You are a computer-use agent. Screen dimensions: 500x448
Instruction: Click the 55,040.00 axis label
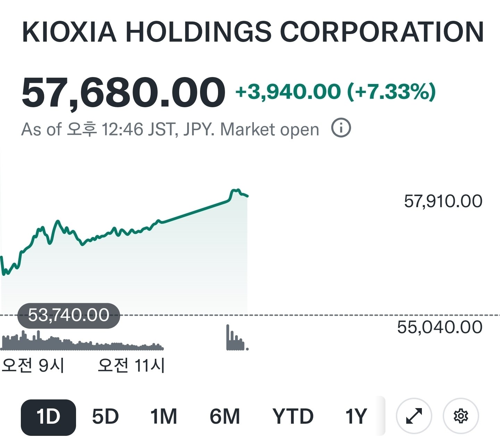pos(440,327)
